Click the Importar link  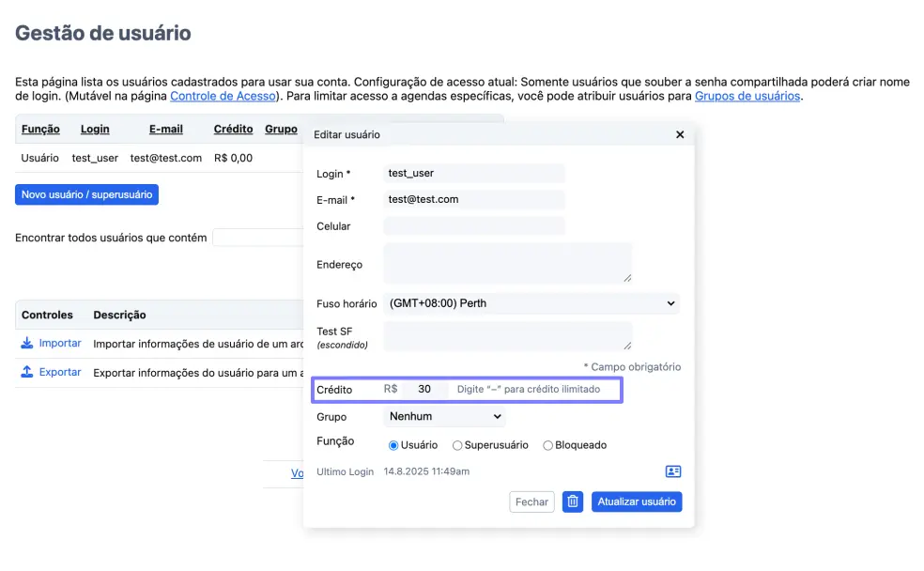point(60,343)
